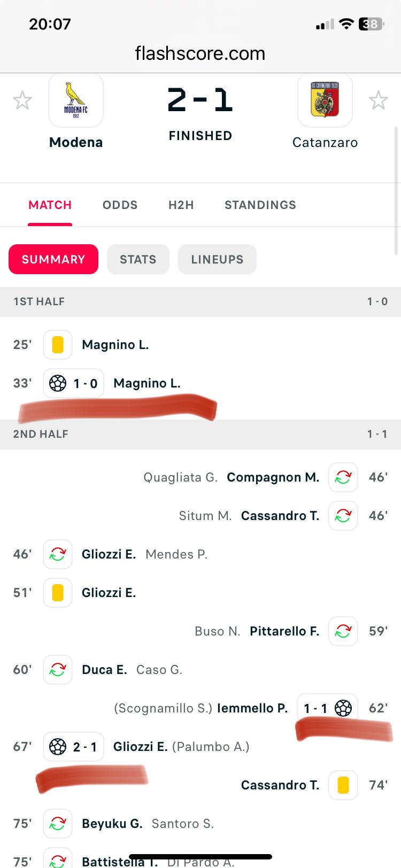
Task: Click the 33' goal ball icon
Action: pos(58,383)
